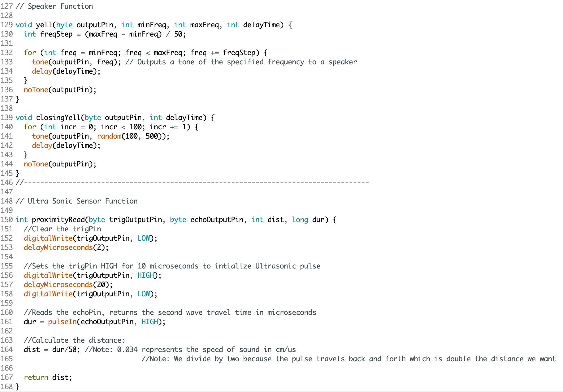Viewport: 563px width, 392px height.
Task: Click the random call on line 141
Action: coord(109,136)
